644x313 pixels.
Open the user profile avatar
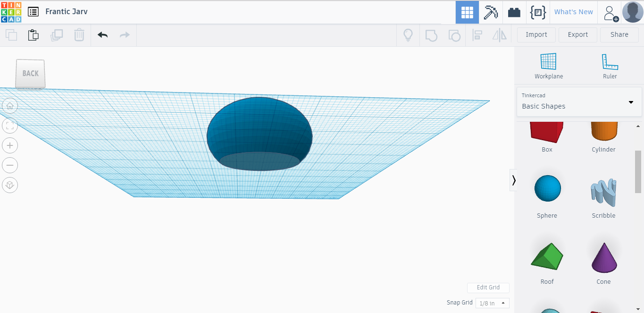point(633,12)
